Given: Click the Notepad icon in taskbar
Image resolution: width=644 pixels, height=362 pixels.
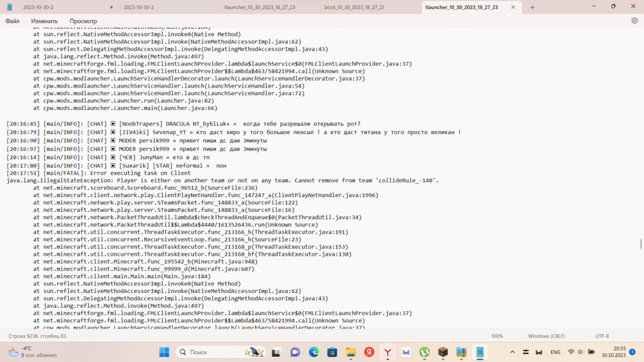Looking at the screenshot, I should pyautogui.click(x=480, y=352).
